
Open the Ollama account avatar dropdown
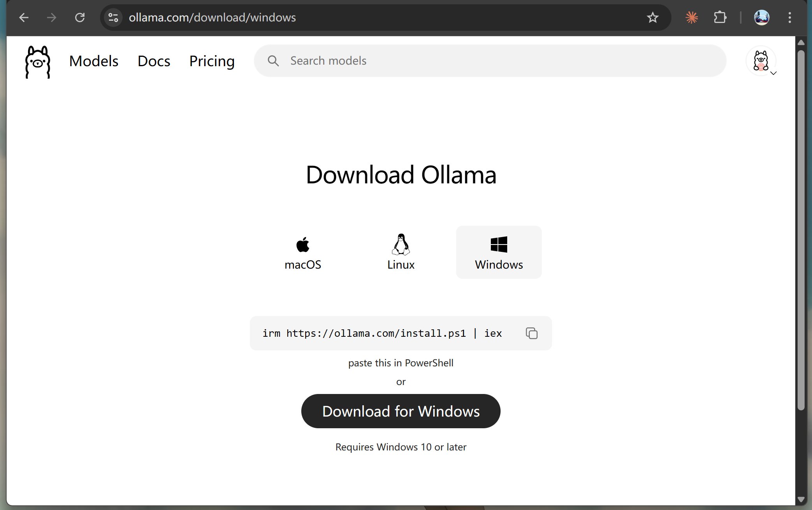pos(761,61)
